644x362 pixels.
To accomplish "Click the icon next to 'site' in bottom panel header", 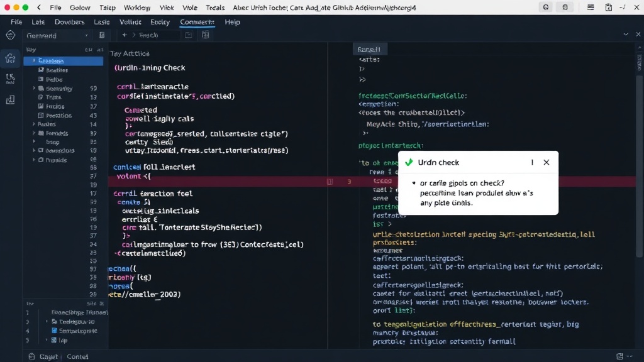I will pyautogui.click(x=101, y=304).
